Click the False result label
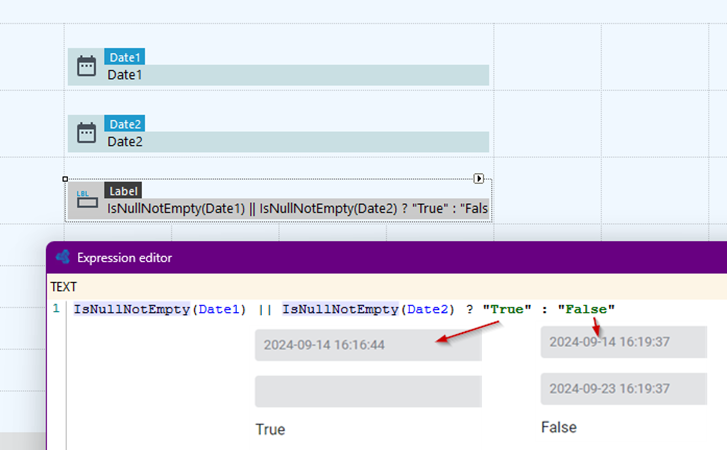727x450 pixels. [x=559, y=427]
